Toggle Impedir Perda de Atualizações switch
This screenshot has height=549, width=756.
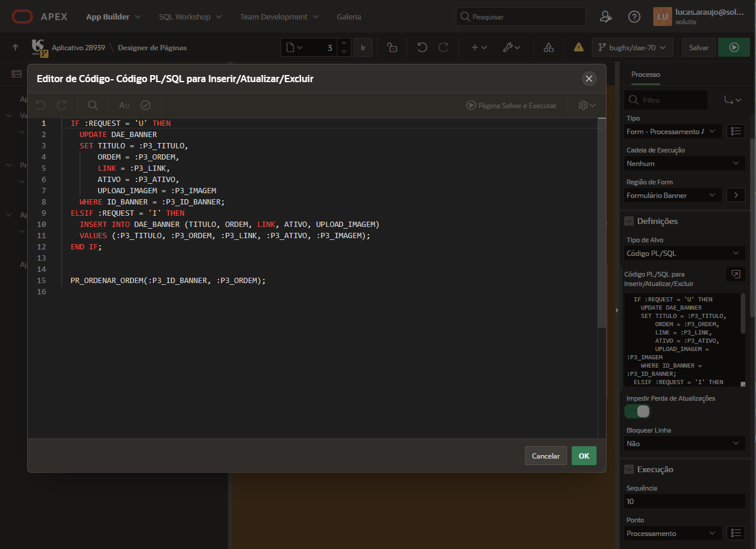[637, 411]
